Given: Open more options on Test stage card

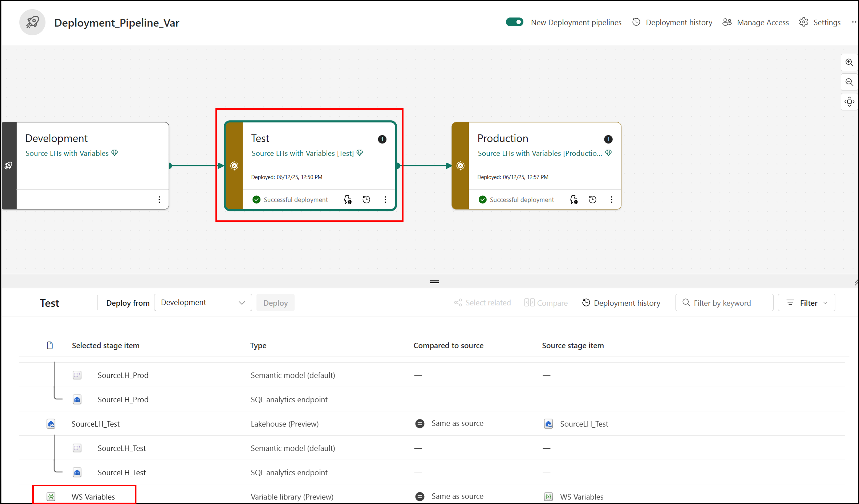Looking at the screenshot, I should [x=385, y=200].
